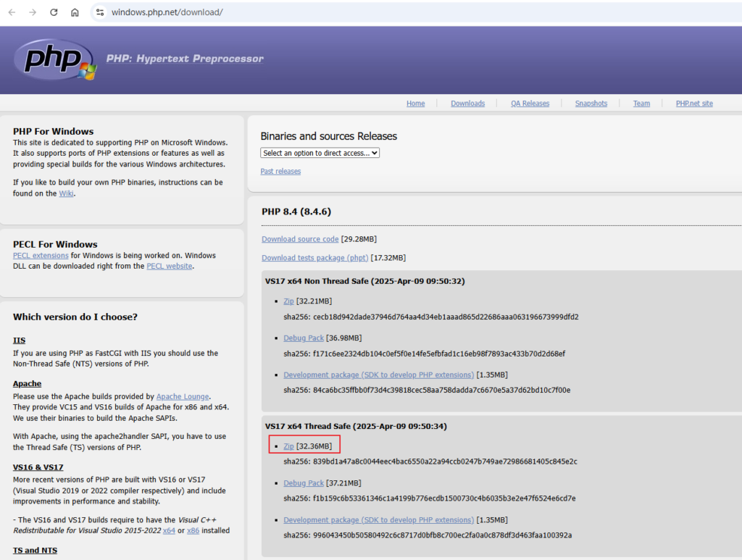
Task: Open the Snapshots navigation link
Action: pos(591,103)
